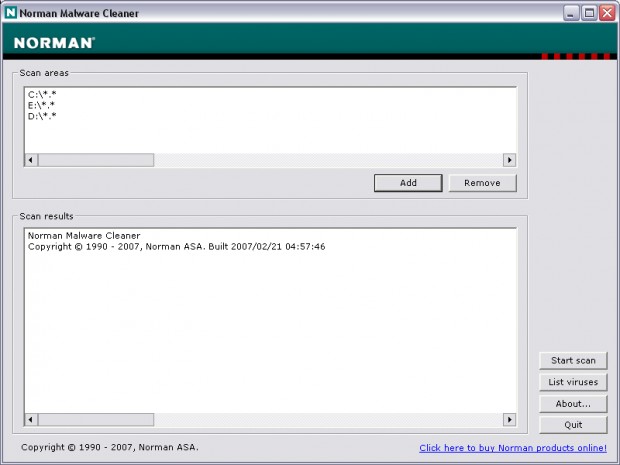Click the Add button

[x=408, y=183]
